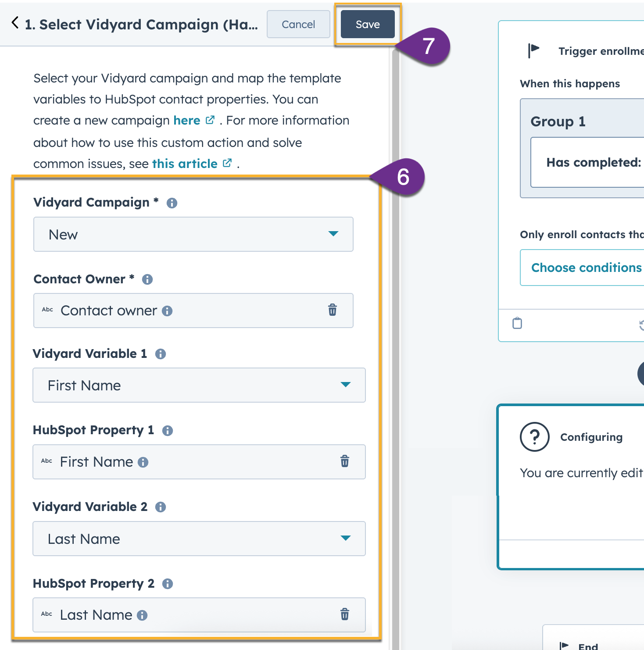This screenshot has height=650, width=644.
Task: Remove Last Name using its trash icon
Action: (x=345, y=614)
